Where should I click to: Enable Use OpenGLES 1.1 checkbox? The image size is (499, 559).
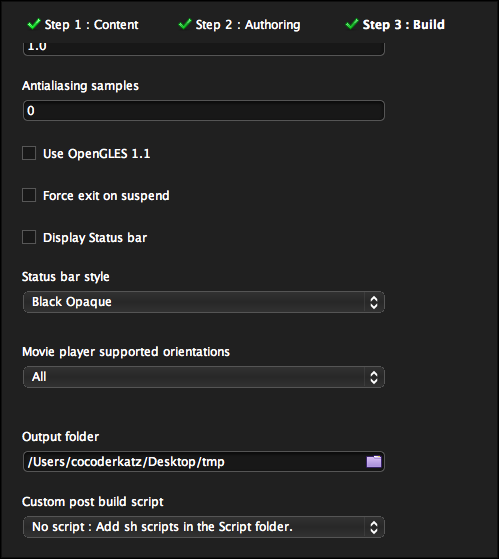[29, 153]
